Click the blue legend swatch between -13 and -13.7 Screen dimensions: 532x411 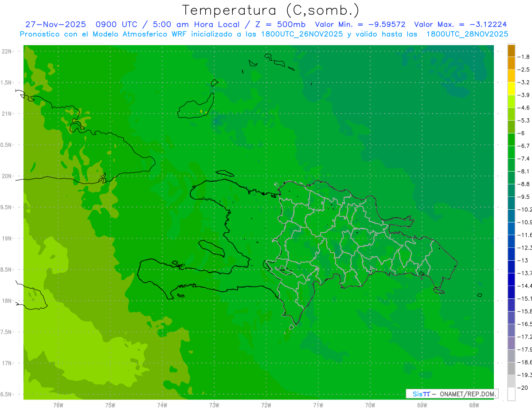coord(511,266)
